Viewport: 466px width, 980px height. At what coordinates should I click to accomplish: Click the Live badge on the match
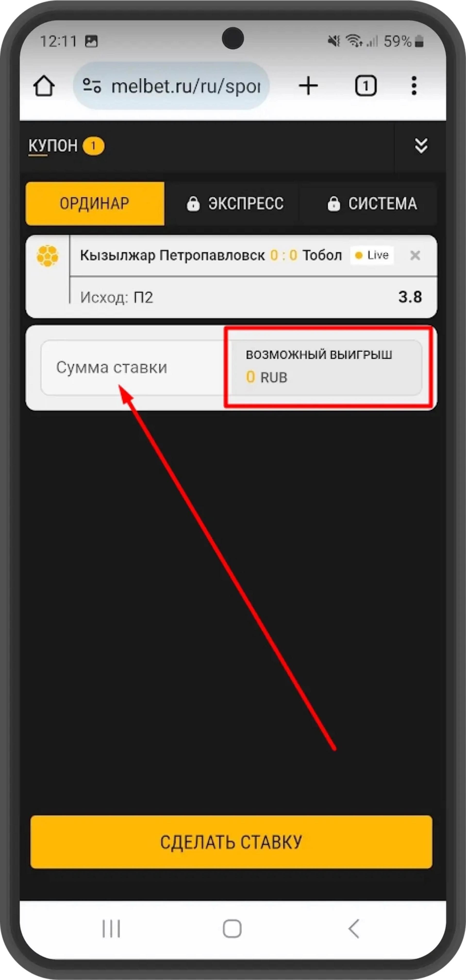(372, 255)
